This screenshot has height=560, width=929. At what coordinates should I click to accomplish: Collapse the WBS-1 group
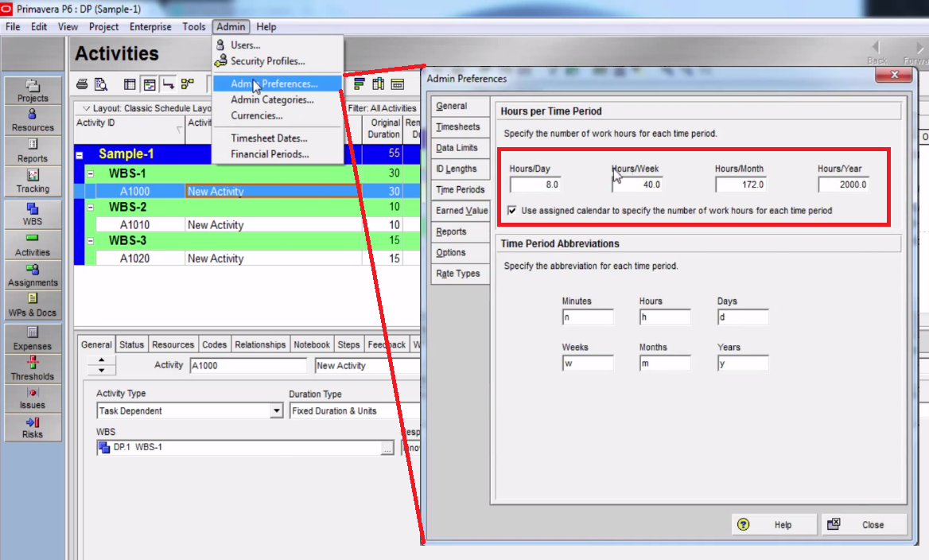(90, 173)
